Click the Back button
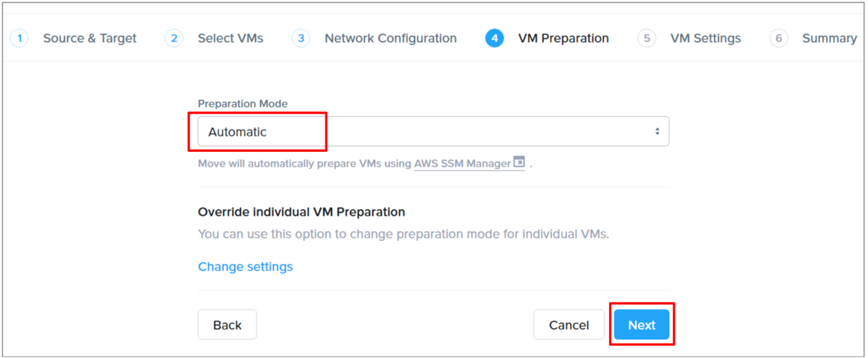Screen dimensions: 868x358 pos(227,325)
